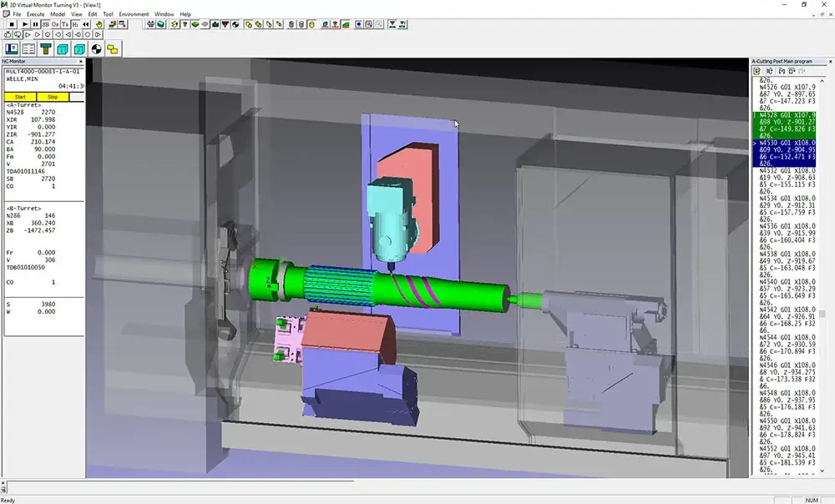Select the blue highlighted N4530 program line
The height and width of the screenshot is (504, 835).
(784, 154)
